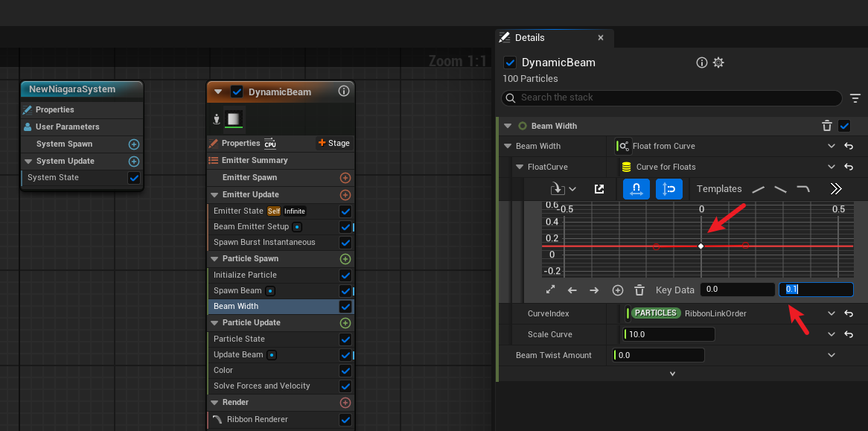Image resolution: width=868 pixels, height=431 pixels.
Task: Add a module to Particle Spawn
Action: (x=345, y=259)
